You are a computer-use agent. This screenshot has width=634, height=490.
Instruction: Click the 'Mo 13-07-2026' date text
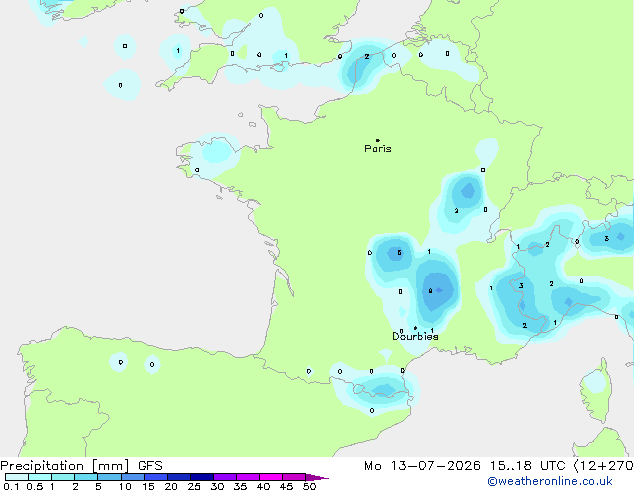[422, 466]
